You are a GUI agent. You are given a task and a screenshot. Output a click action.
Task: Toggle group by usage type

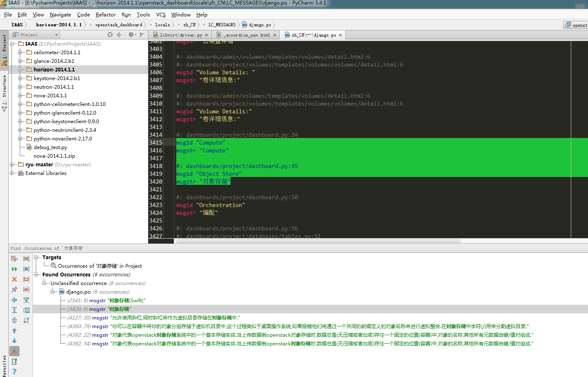[26, 259]
